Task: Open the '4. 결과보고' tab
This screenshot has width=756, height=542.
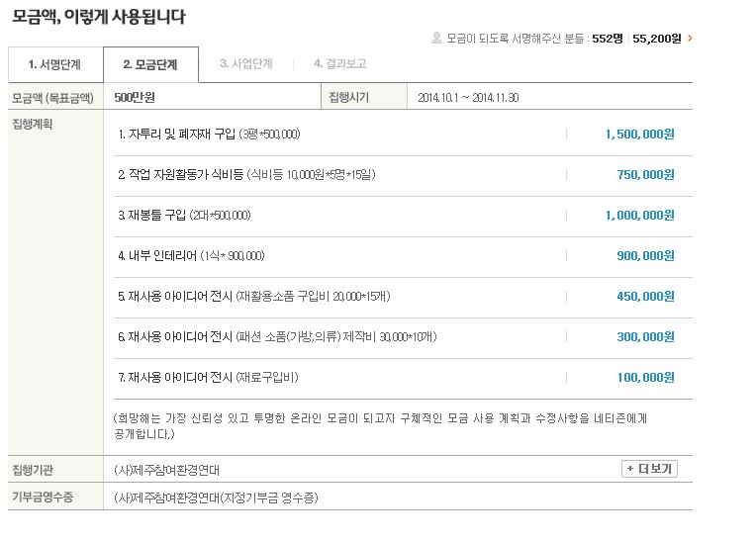Action: pyautogui.click(x=340, y=63)
